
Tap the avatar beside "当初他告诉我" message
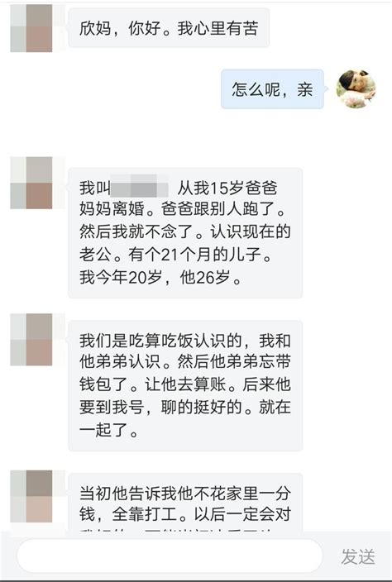point(31,496)
